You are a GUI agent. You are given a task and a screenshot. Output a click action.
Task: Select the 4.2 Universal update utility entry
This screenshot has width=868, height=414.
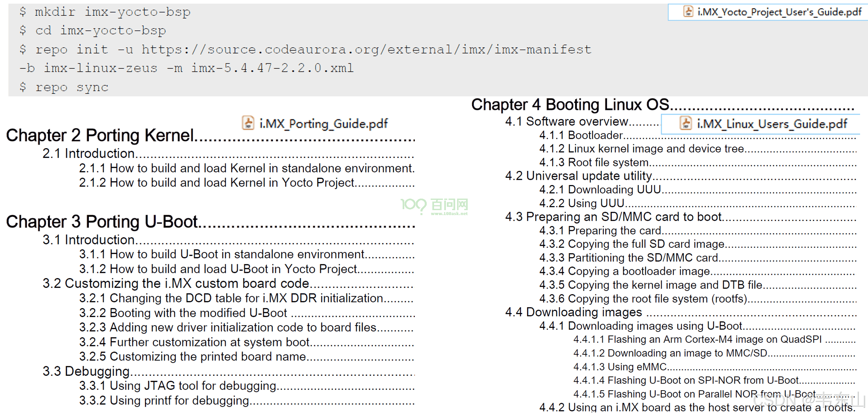(579, 176)
